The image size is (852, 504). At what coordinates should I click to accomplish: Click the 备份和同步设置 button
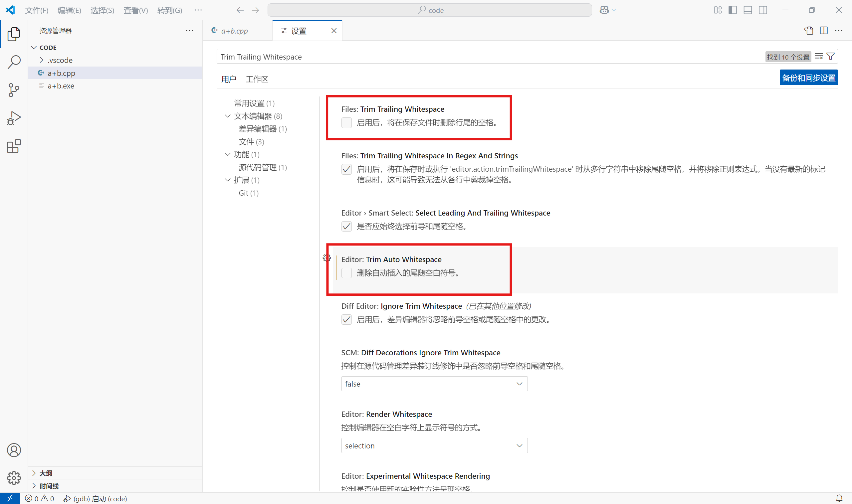(808, 78)
